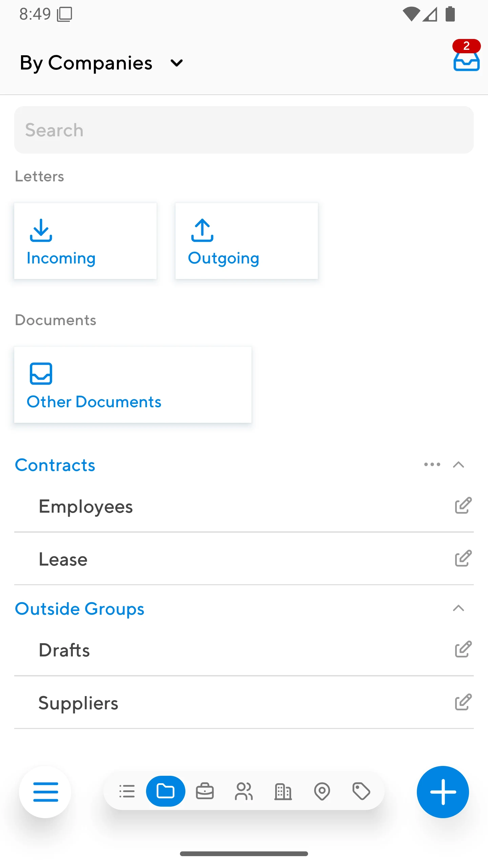Open Contracts more options menu

point(432,465)
